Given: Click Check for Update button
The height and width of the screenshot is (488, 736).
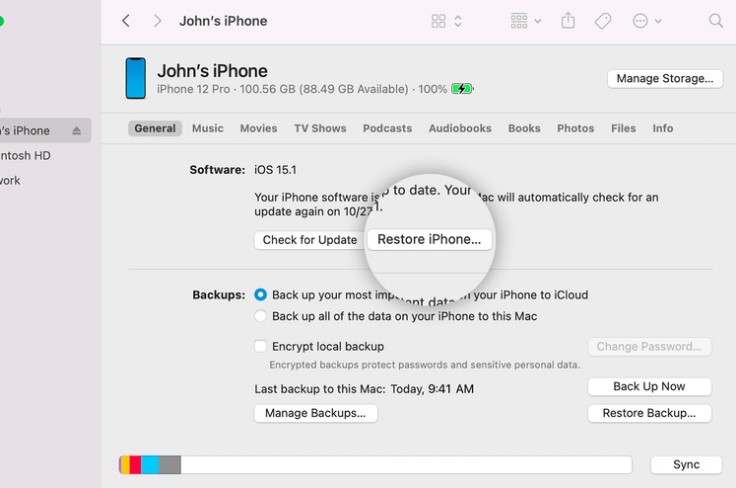Looking at the screenshot, I should point(310,240).
